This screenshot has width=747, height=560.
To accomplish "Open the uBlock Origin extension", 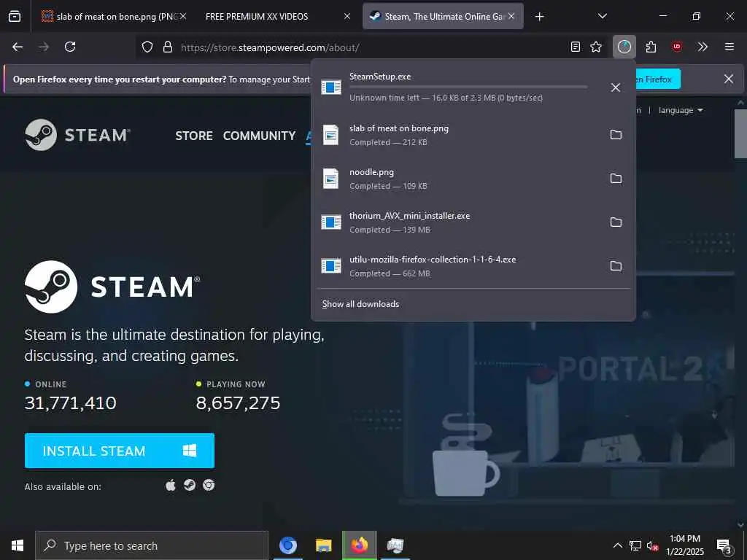I will point(676,47).
